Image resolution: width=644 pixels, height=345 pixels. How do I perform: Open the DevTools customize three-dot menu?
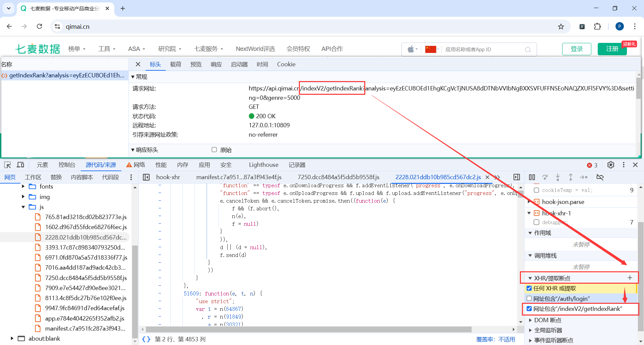624,165
